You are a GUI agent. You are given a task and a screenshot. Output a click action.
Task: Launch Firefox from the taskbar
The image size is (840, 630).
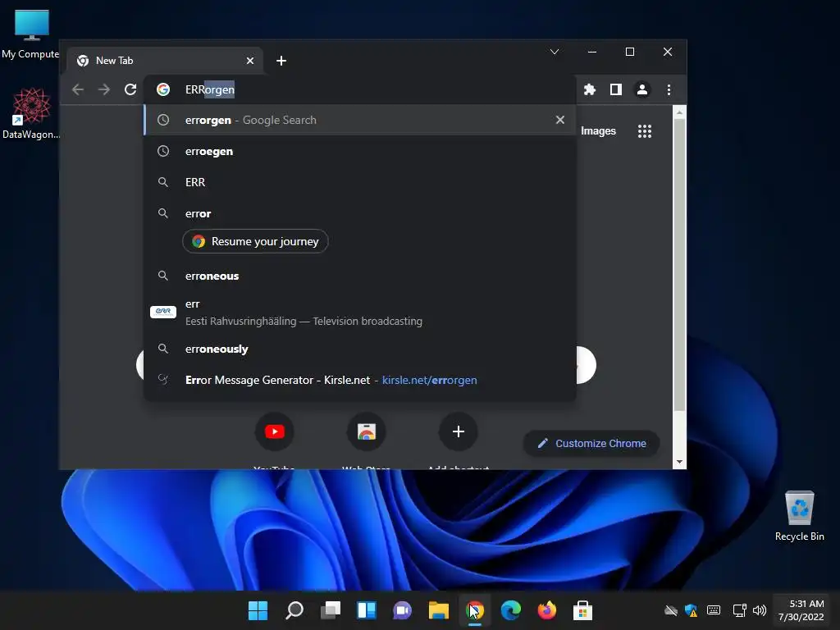click(546, 610)
